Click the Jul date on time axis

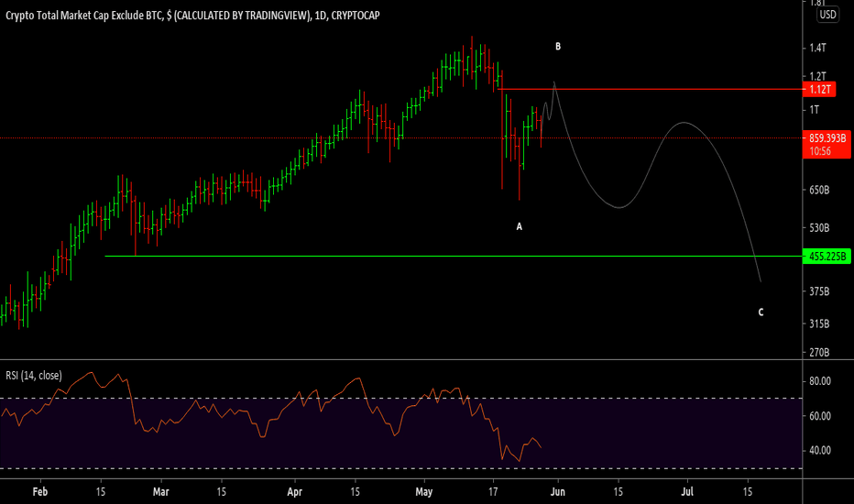click(687, 491)
